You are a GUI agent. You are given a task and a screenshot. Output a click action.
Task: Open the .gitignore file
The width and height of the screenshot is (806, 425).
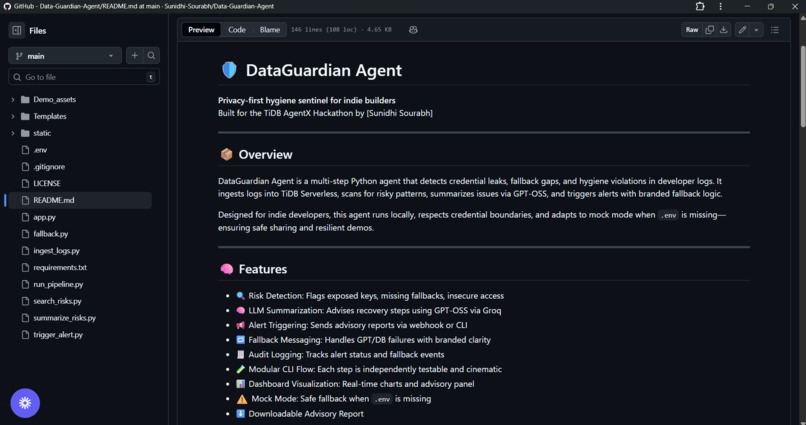pos(49,167)
